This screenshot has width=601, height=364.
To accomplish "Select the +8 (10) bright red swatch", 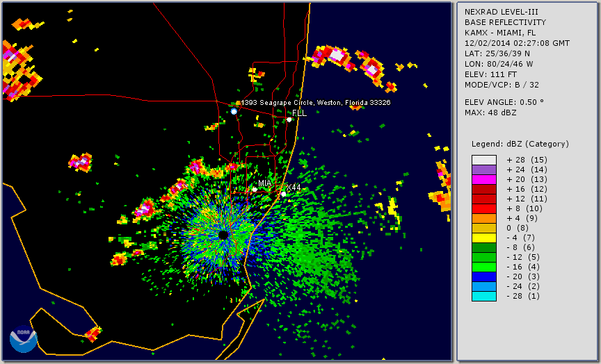I will click(484, 209).
